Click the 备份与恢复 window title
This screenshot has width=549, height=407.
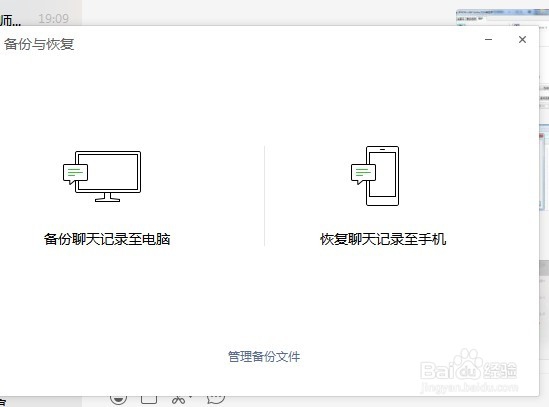click(39, 44)
